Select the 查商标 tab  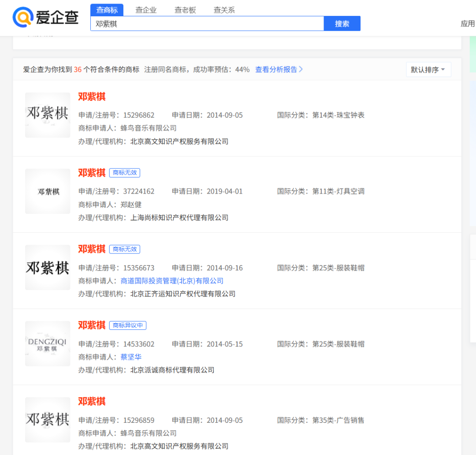point(107,10)
